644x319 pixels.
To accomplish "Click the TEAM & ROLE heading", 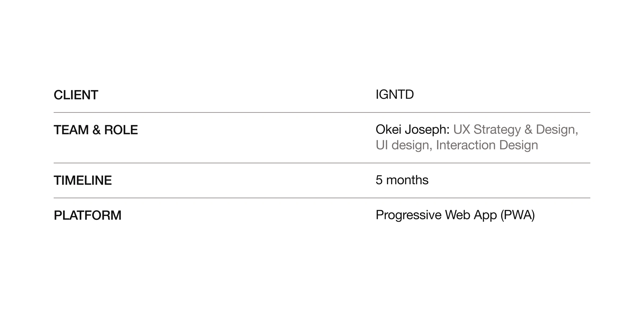I will [x=96, y=130].
